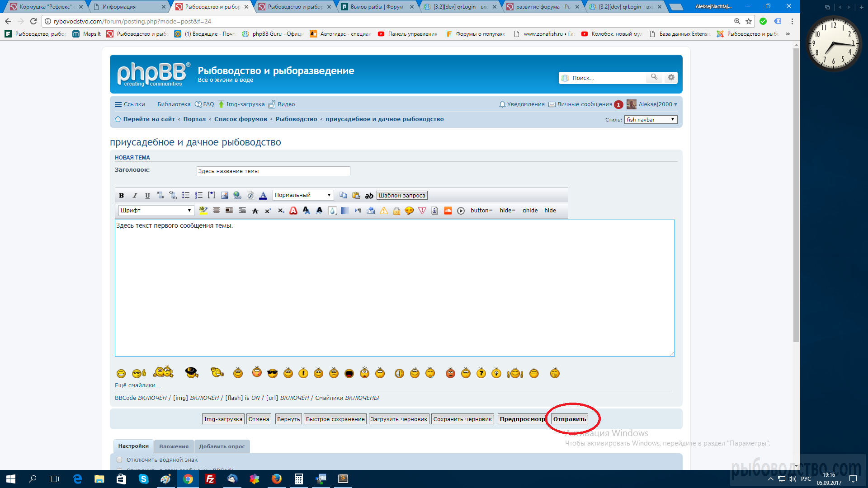Insert flash content using the toolbar icon
Screen dimensions: 868x488
point(250,195)
